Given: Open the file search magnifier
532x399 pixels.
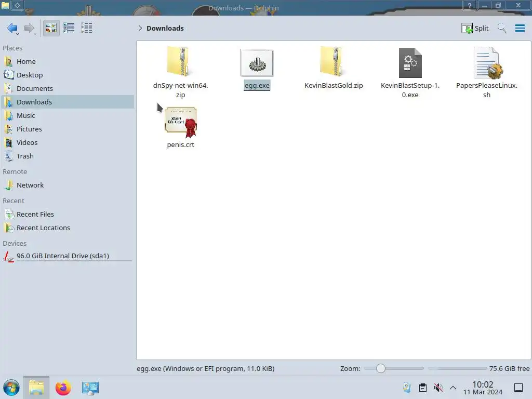Looking at the screenshot, I should (x=502, y=28).
